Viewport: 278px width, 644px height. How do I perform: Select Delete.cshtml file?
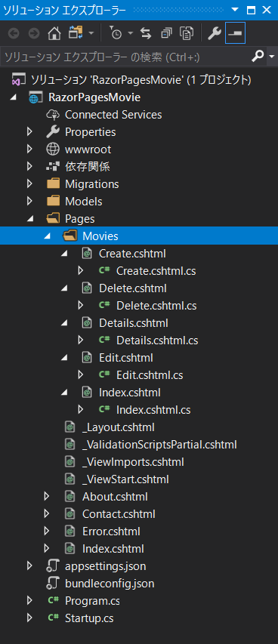coord(133,288)
